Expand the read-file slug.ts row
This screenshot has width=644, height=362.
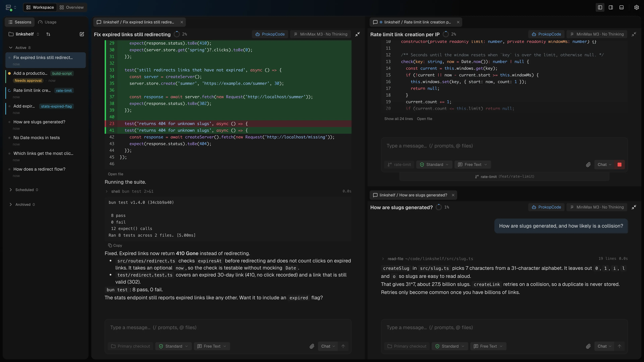504,259
